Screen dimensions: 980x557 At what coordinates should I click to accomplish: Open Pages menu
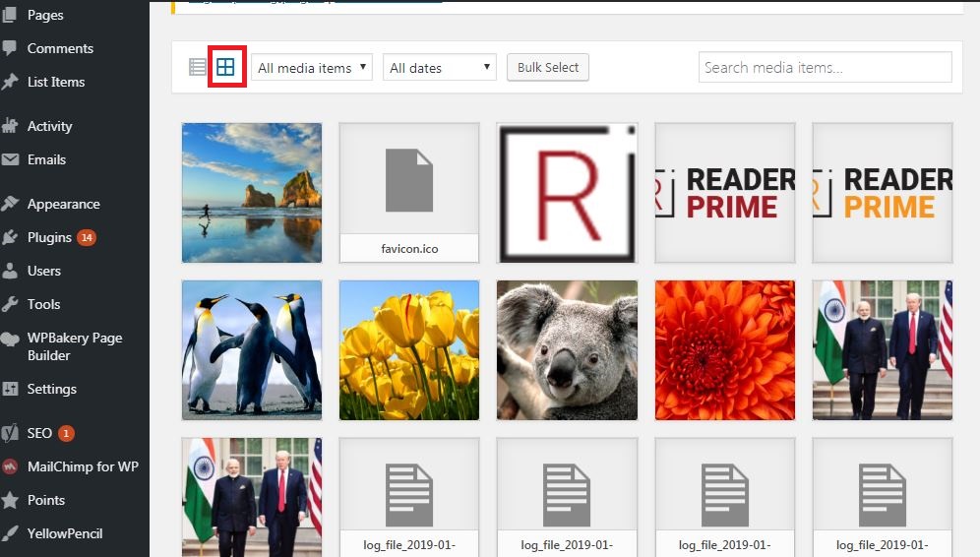click(x=45, y=15)
